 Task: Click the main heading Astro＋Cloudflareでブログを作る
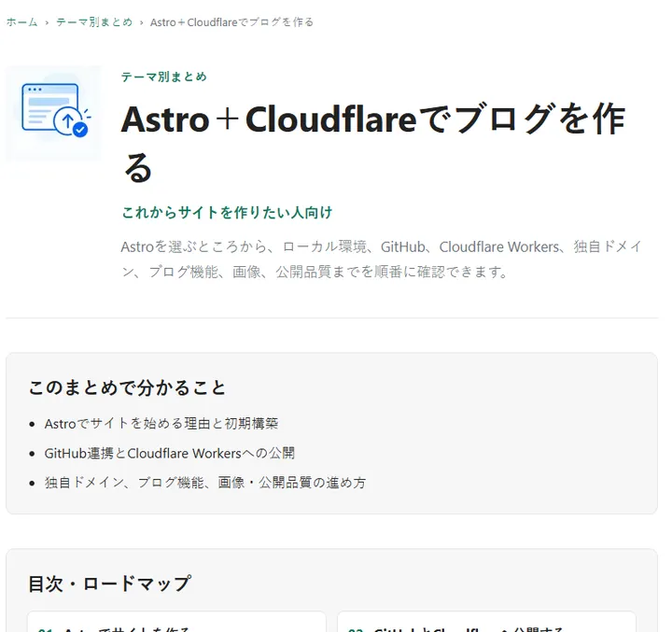point(373,143)
